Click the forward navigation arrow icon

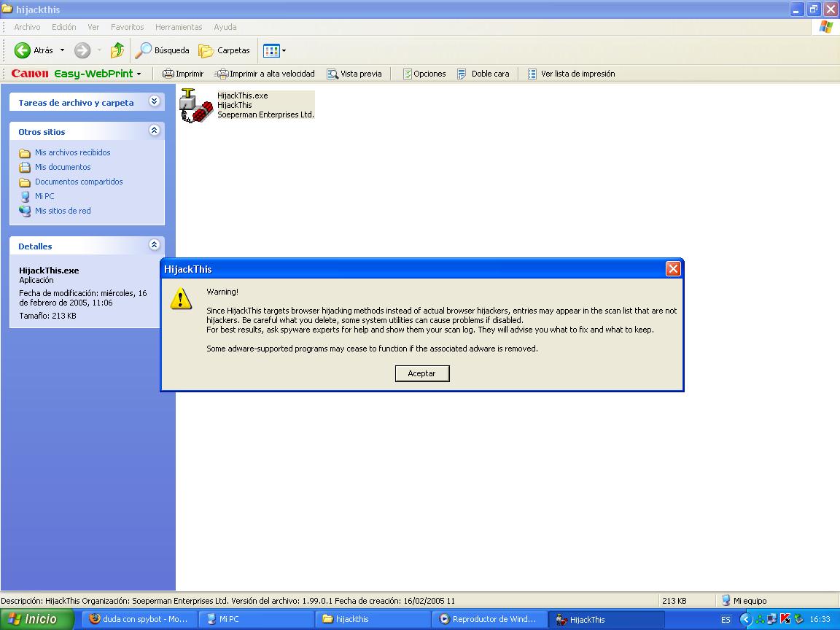click(82, 50)
